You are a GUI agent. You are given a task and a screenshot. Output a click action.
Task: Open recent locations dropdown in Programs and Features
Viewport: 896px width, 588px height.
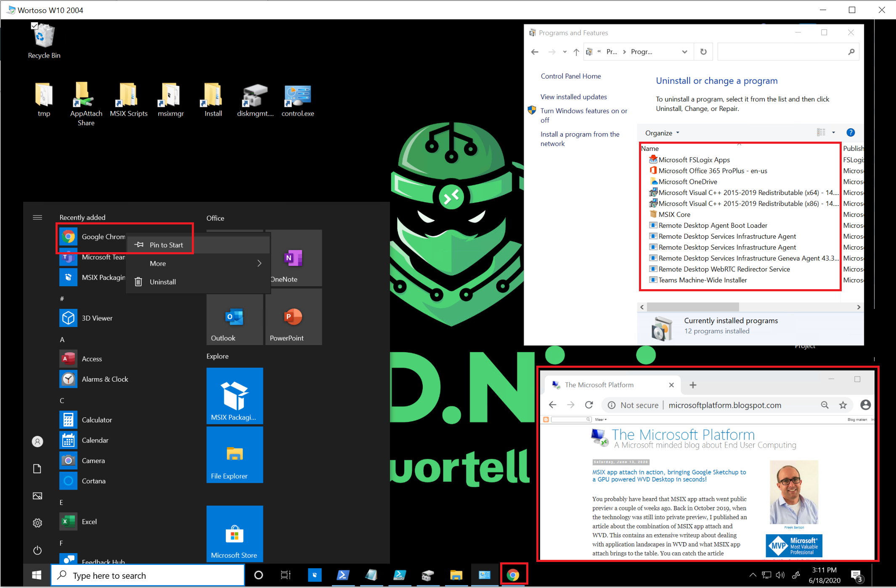click(x=565, y=52)
